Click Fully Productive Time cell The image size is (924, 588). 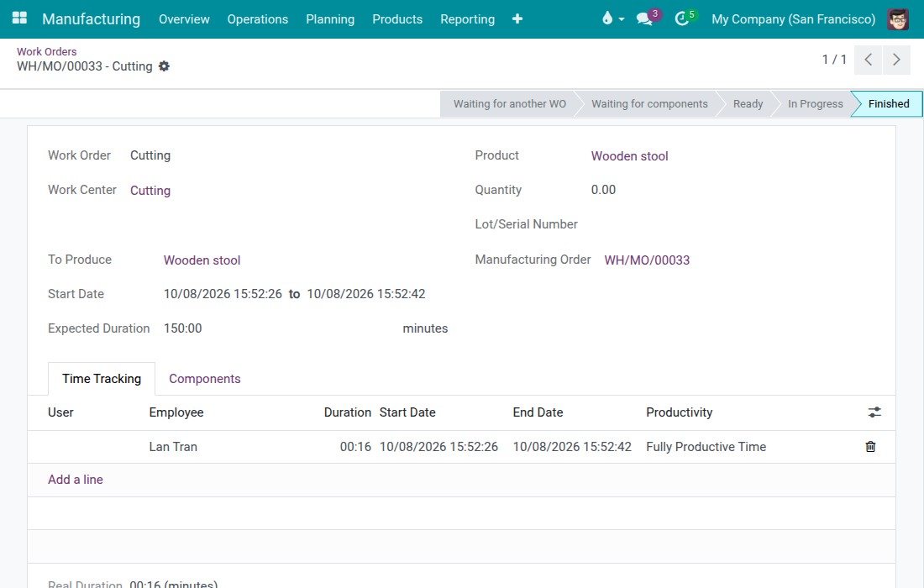pos(706,447)
